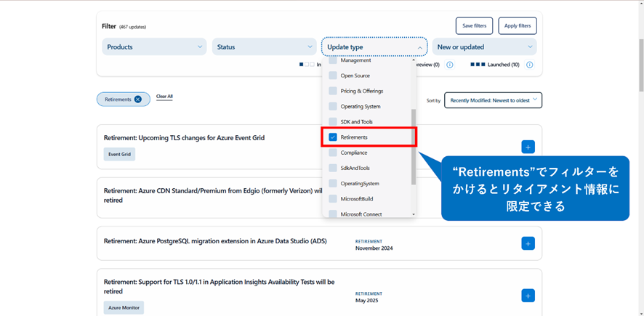The height and width of the screenshot is (316, 644).
Task: Check the Open Source checkbox
Action: coord(333,76)
